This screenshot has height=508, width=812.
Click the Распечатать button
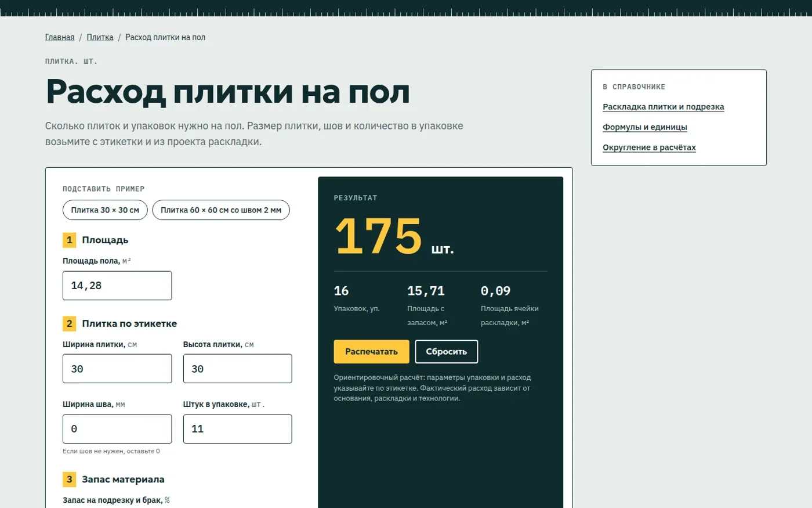tap(371, 352)
